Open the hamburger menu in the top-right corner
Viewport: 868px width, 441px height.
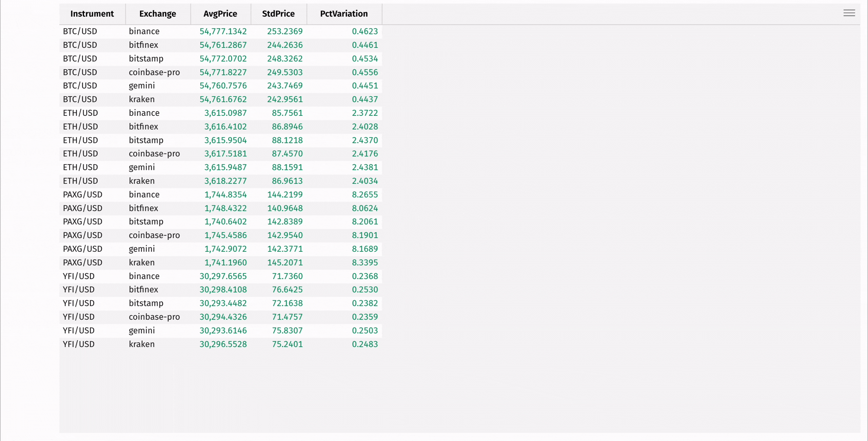pyautogui.click(x=849, y=13)
